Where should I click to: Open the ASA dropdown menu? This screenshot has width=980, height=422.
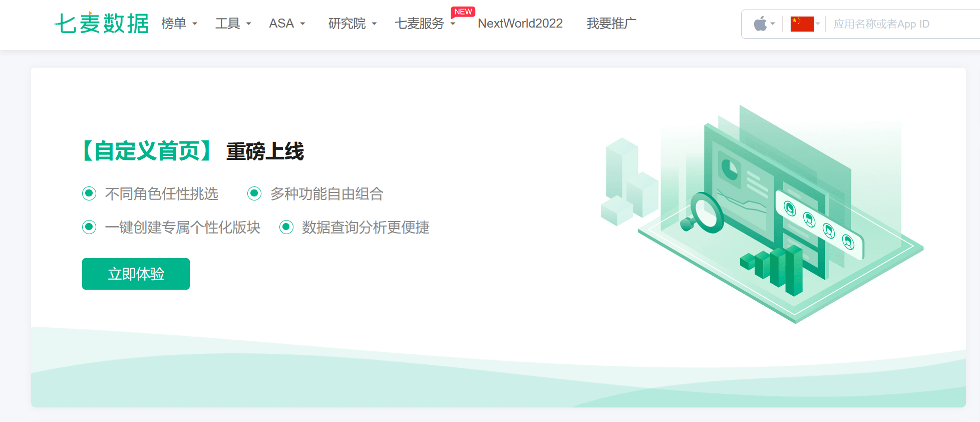[x=286, y=24]
